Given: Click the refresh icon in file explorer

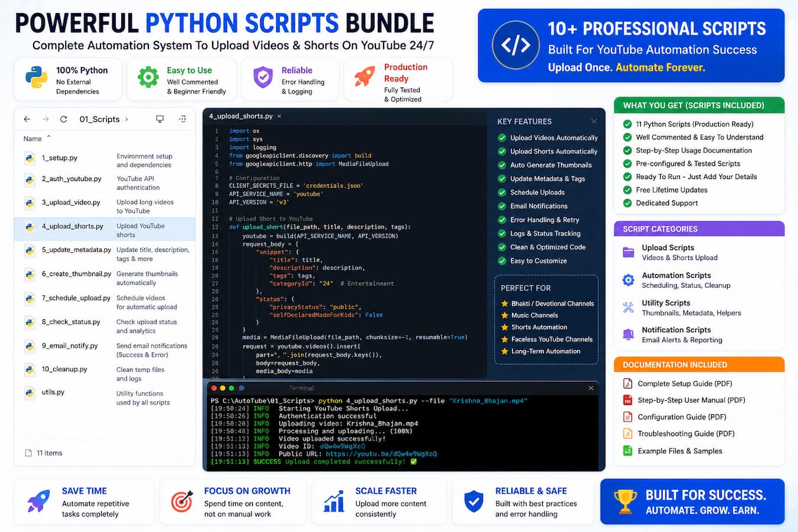Looking at the screenshot, I should [63, 119].
